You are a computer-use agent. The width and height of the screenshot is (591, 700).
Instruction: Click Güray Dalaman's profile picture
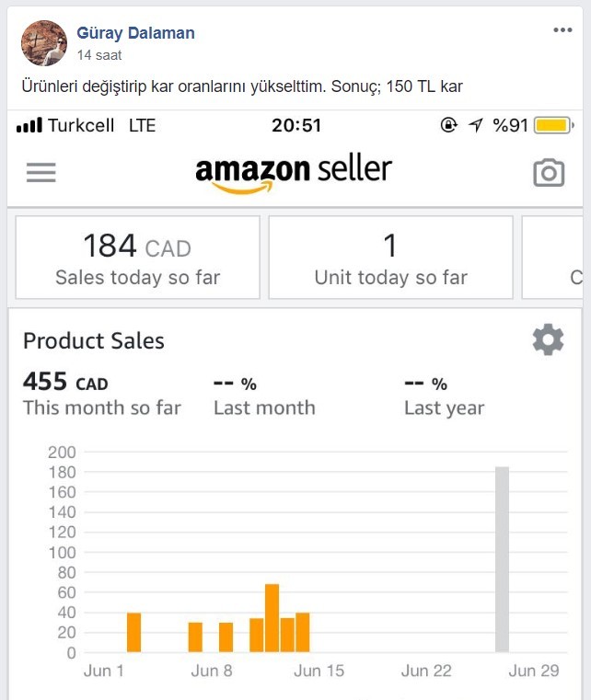coord(44,43)
